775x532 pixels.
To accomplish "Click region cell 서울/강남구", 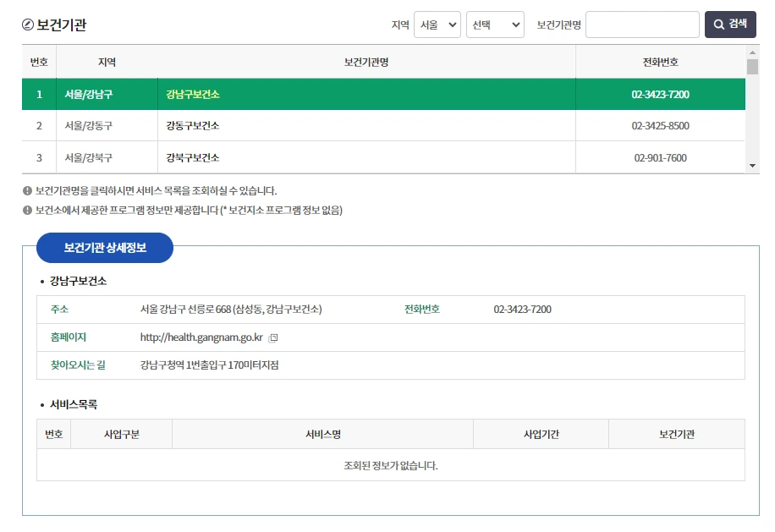I will [89, 95].
